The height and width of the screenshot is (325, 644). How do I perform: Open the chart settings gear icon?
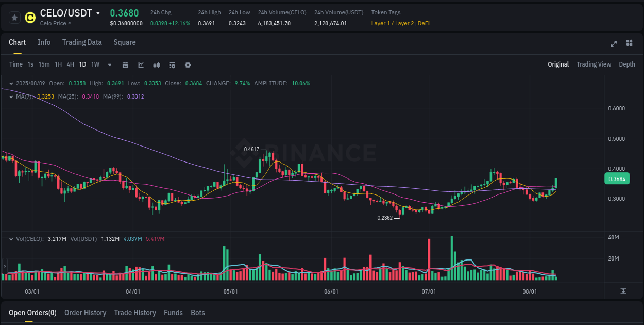(x=188, y=64)
